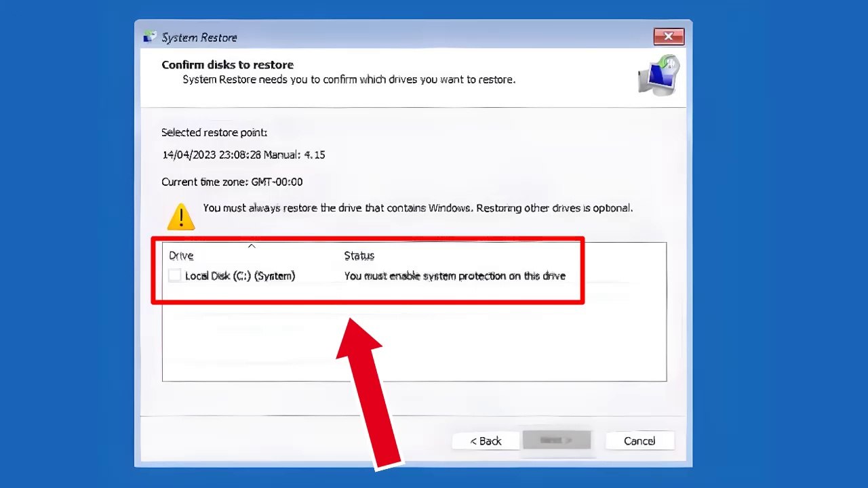Click the yellow warning triangle icon
The height and width of the screenshot is (488, 868).
pyautogui.click(x=181, y=216)
